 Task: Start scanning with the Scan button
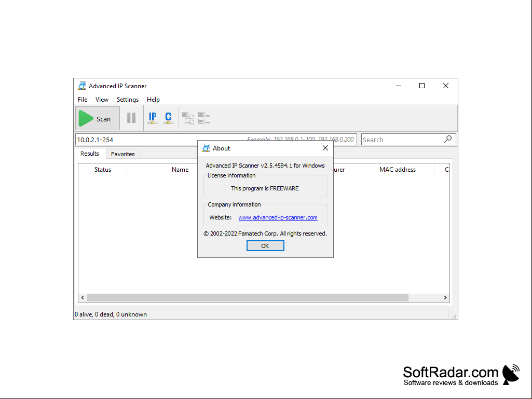pyautogui.click(x=98, y=118)
